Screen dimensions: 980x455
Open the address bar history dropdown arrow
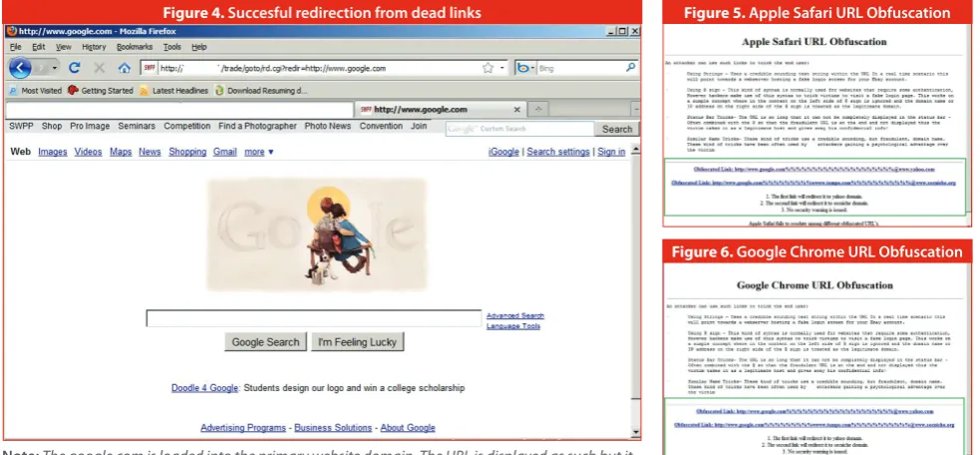(x=501, y=68)
